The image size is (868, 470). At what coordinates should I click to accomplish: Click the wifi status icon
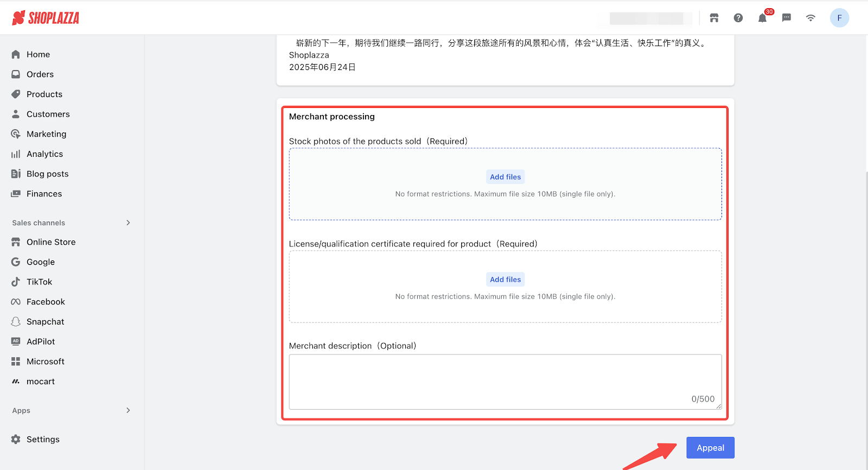(x=810, y=18)
